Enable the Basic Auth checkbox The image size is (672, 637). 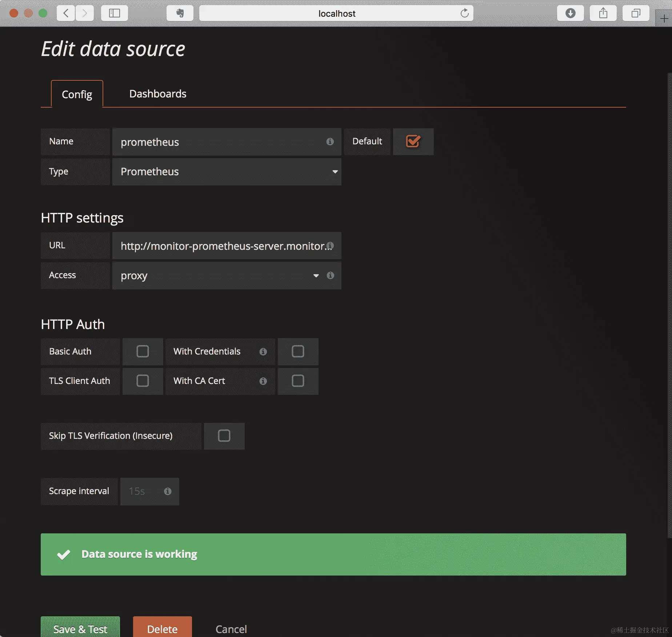pos(143,351)
